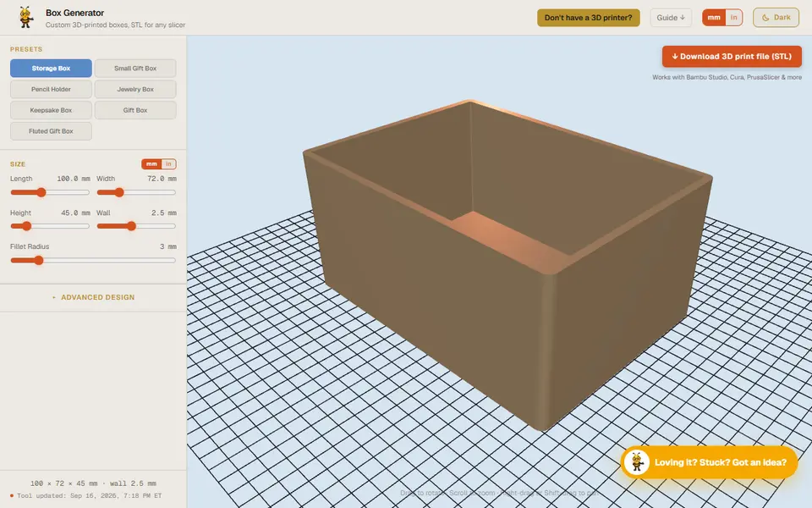Apply the Fluted Gift Box preset

click(x=51, y=131)
